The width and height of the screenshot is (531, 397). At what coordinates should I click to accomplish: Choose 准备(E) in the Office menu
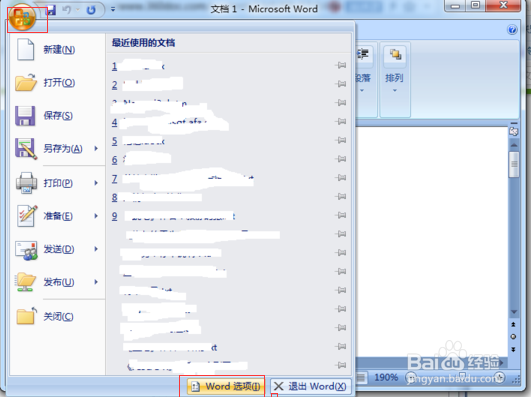tap(58, 216)
